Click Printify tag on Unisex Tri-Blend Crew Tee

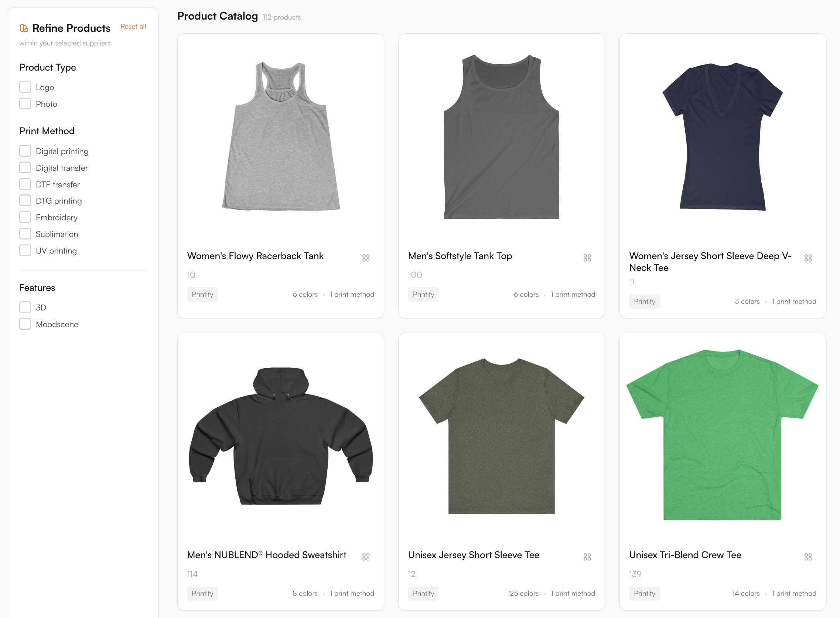[x=644, y=593]
